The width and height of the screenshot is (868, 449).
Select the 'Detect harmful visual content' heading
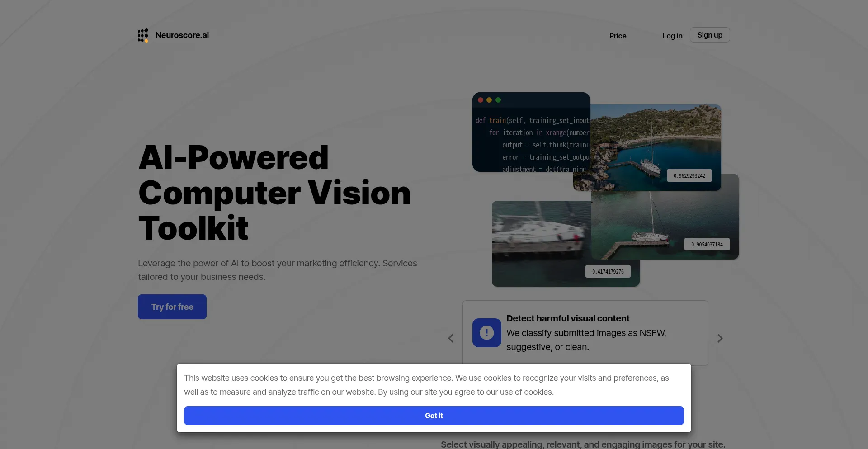pyautogui.click(x=568, y=318)
